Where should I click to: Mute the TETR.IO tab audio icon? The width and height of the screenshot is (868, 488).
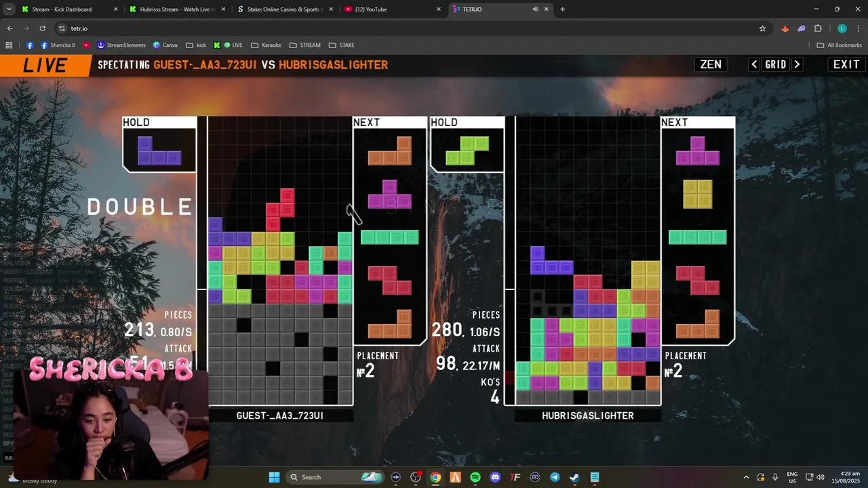tap(535, 9)
